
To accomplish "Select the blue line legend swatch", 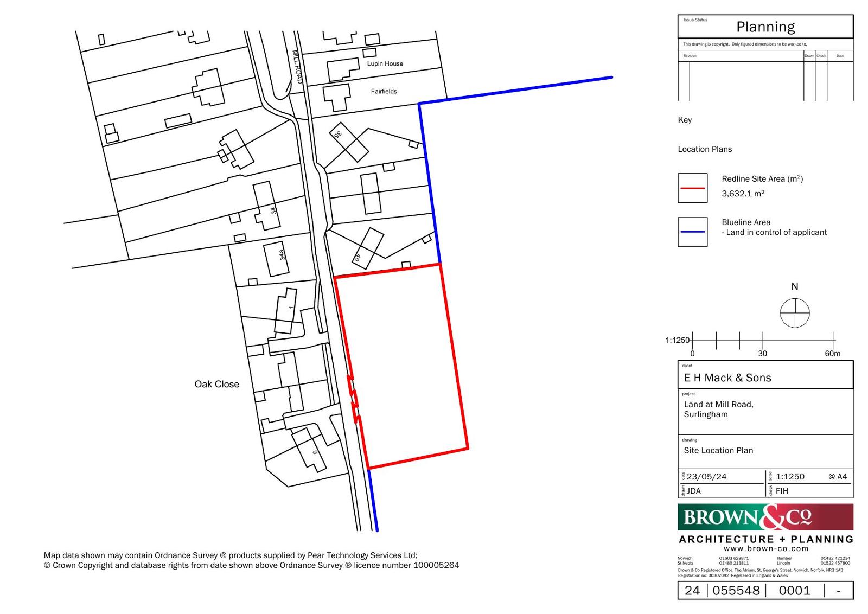I will click(692, 232).
